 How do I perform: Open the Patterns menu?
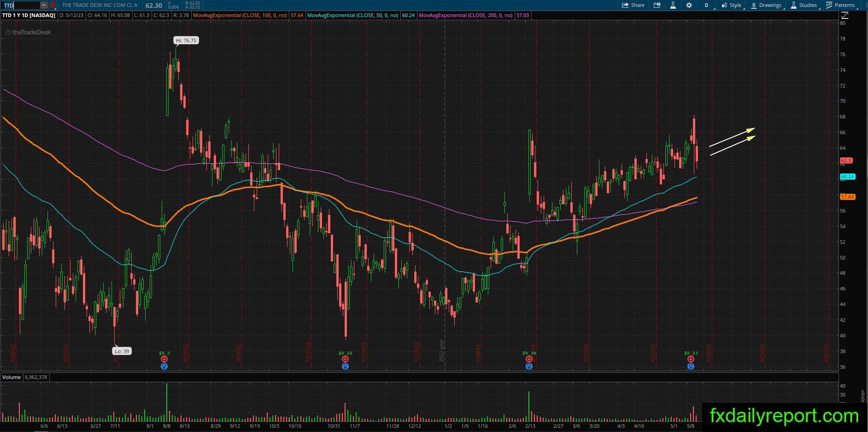tap(841, 5)
